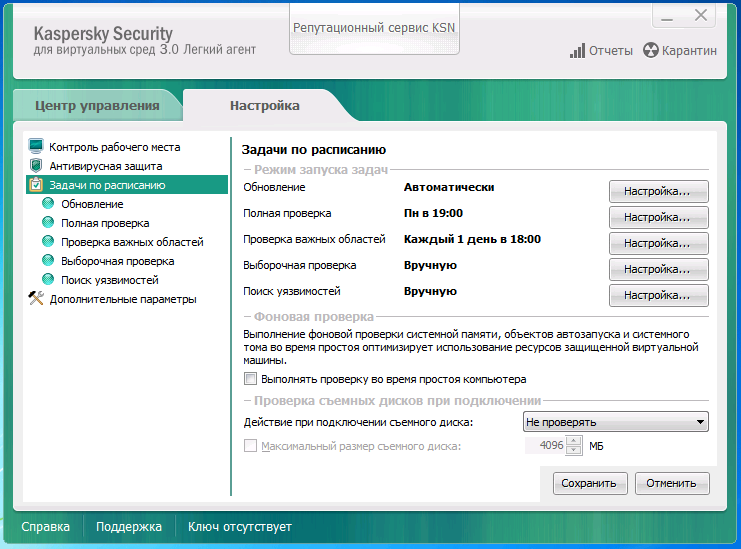Click the green bullet beside Поиск уязвимостей

[48, 279]
